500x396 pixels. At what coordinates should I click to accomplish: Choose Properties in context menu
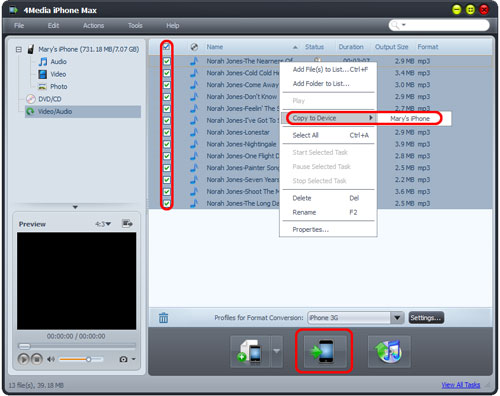tap(330, 230)
